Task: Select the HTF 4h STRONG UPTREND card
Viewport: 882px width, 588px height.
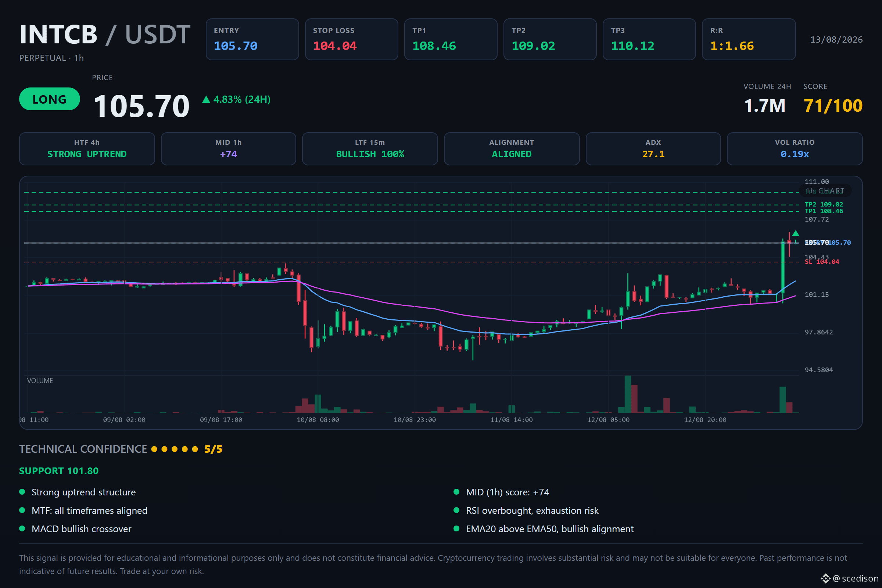Action: pyautogui.click(x=87, y=149)
